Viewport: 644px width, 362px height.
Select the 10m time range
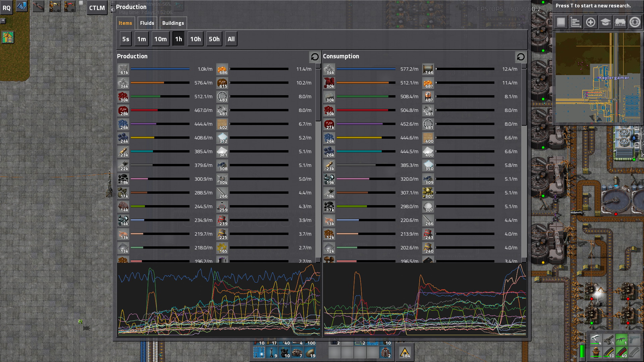tap(160, 39)
